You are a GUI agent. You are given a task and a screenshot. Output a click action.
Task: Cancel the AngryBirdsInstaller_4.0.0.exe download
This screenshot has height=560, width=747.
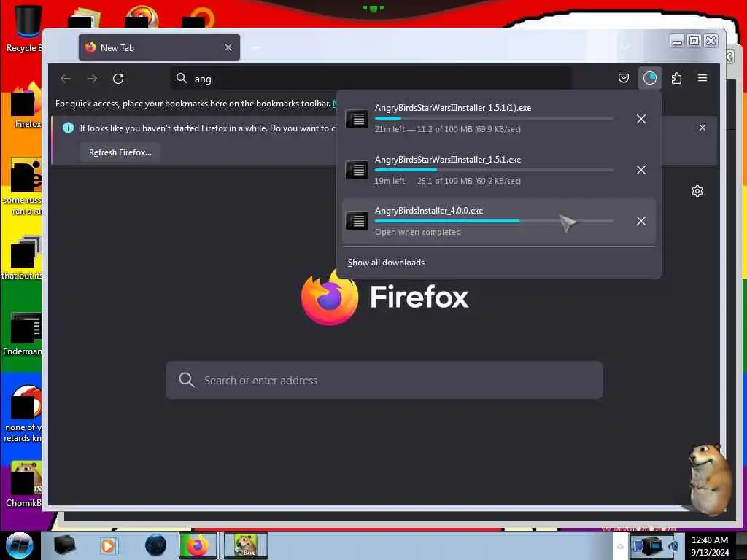[x=641, y=221]
